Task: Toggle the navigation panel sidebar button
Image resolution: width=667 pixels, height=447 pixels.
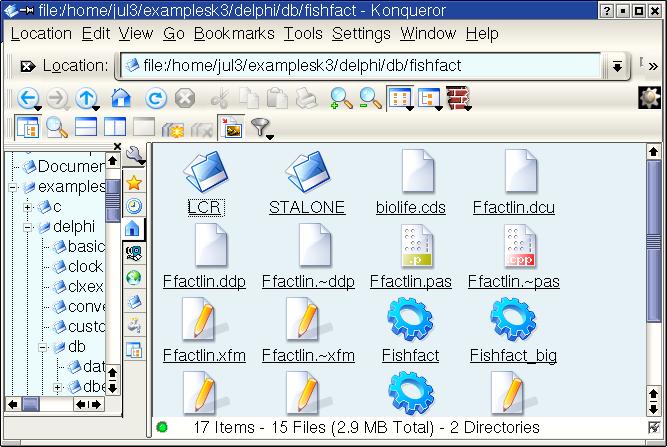Action: pos(28,127)
